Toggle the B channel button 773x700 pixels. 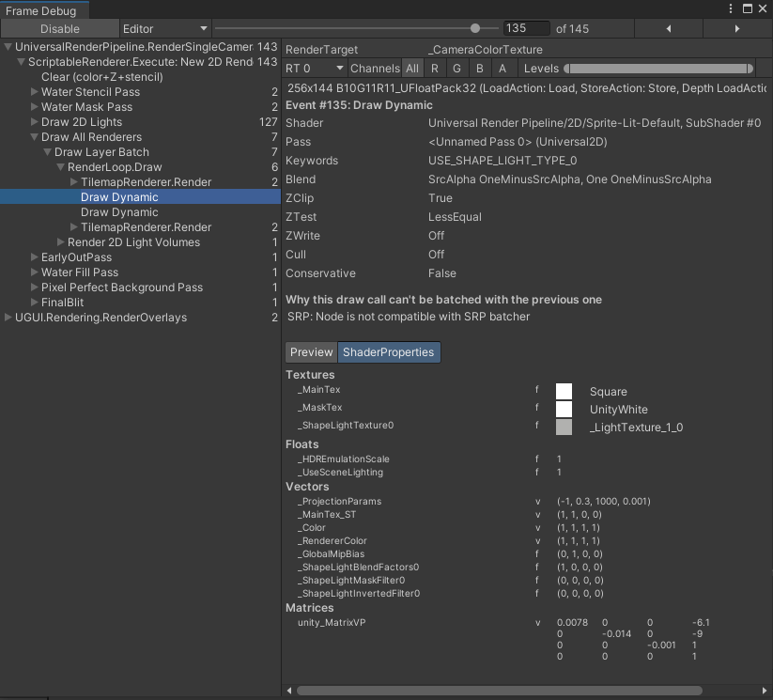click(x=480, y=69)
